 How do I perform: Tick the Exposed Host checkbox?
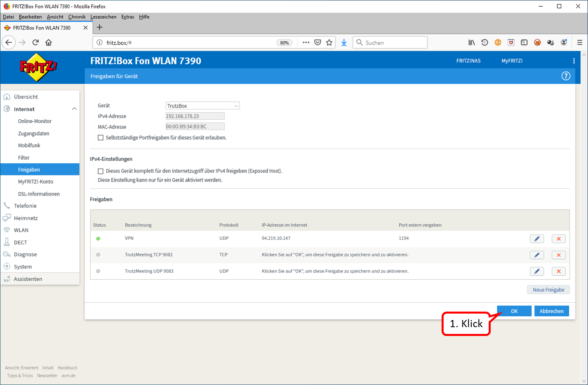[x=101, y=171]
